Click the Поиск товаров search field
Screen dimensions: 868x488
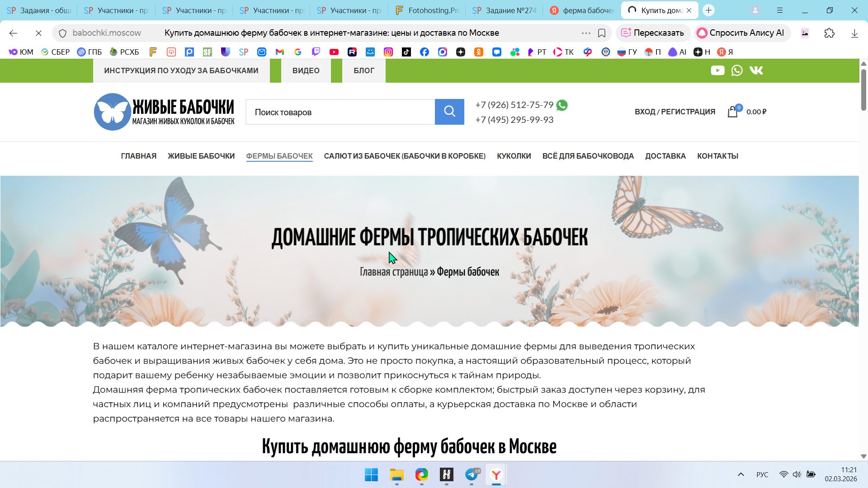coord(340,112)
